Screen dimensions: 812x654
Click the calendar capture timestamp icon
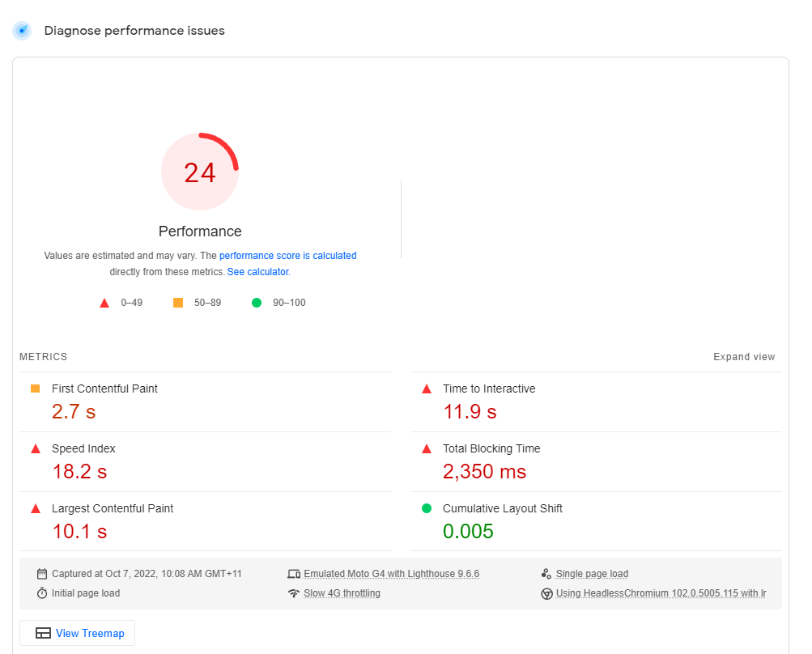click(x=41, y=573)
